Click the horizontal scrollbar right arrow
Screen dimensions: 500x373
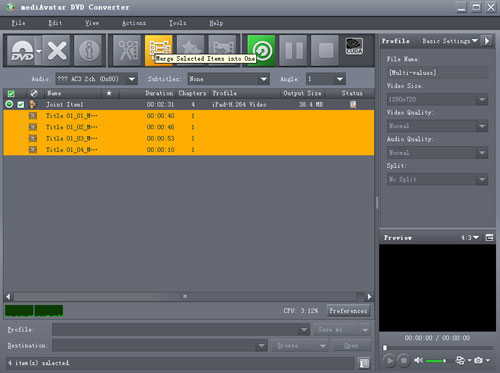[x=369, y=297]
